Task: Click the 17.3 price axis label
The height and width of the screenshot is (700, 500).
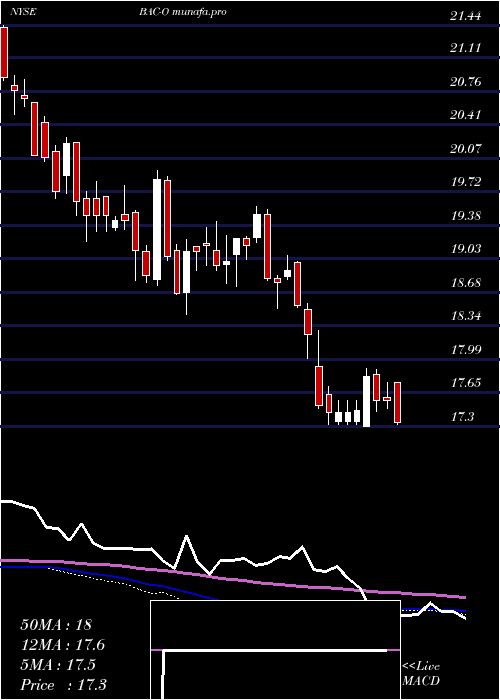Action: [x=462, y=417]
